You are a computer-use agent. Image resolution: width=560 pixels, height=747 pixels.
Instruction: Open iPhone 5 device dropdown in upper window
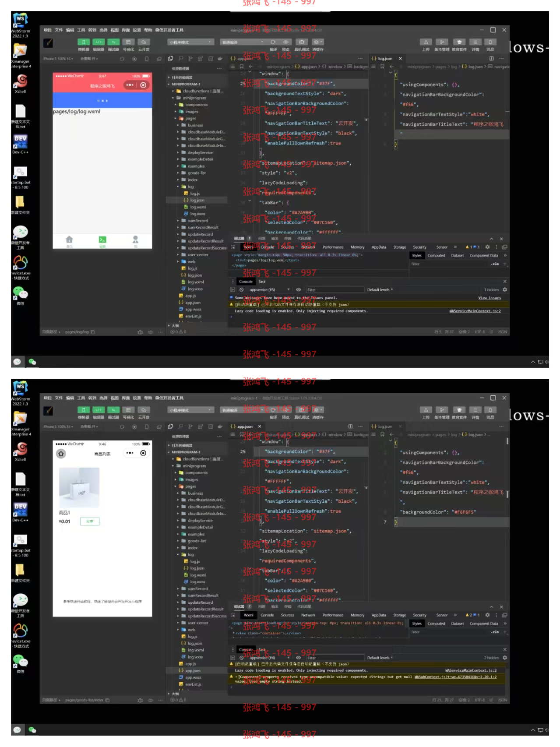pyautogui.click(x=57, y=59)
